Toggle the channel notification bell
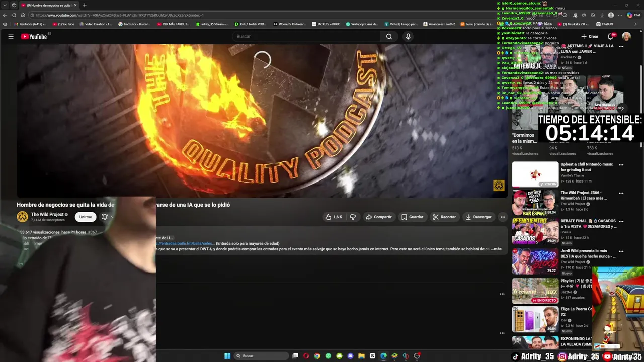The width and height of the screenshot is (644, 362). [105, 217]
